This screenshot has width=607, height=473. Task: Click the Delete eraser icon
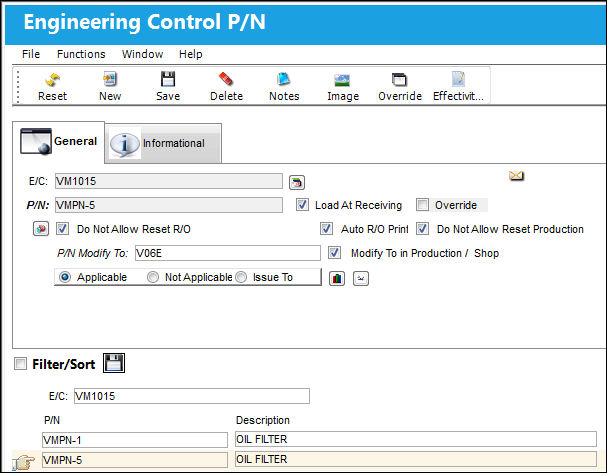[226, 79]
